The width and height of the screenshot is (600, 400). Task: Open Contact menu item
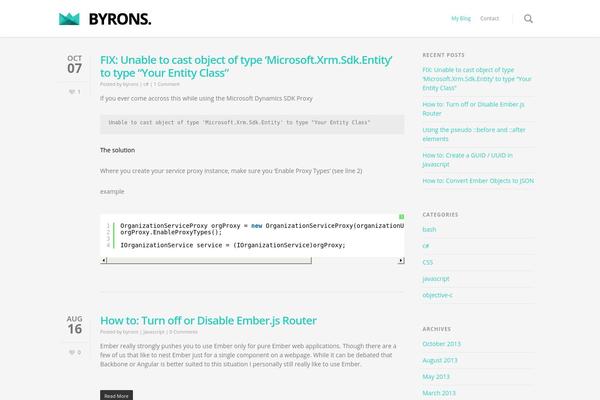[x=489, y=18]
